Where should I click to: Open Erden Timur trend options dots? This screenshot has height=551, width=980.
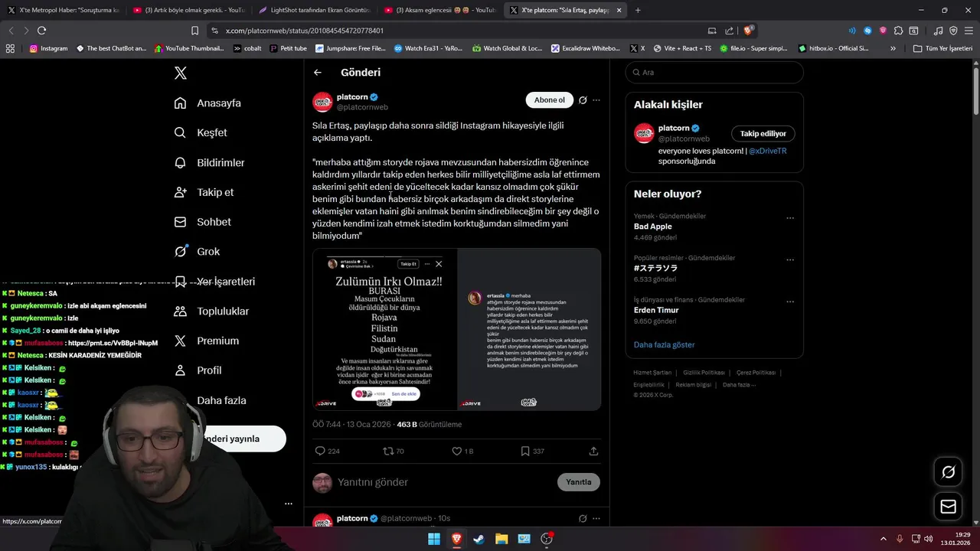pos(790,302)
